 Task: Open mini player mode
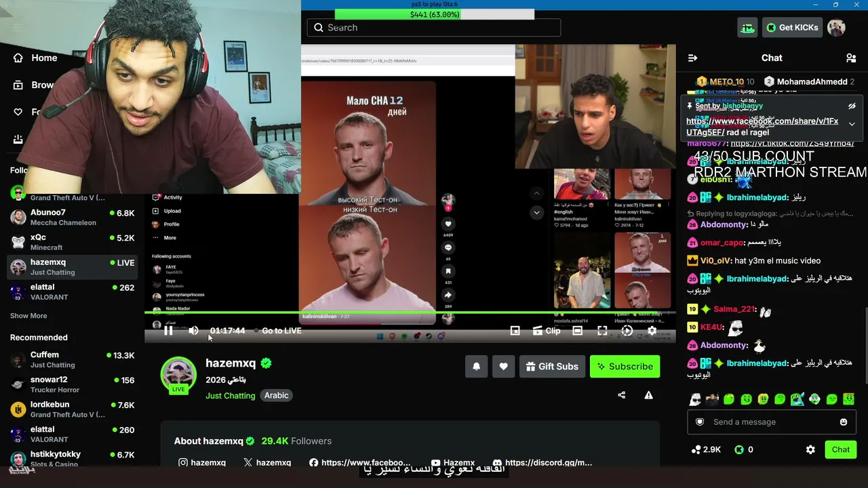point(515,331)
